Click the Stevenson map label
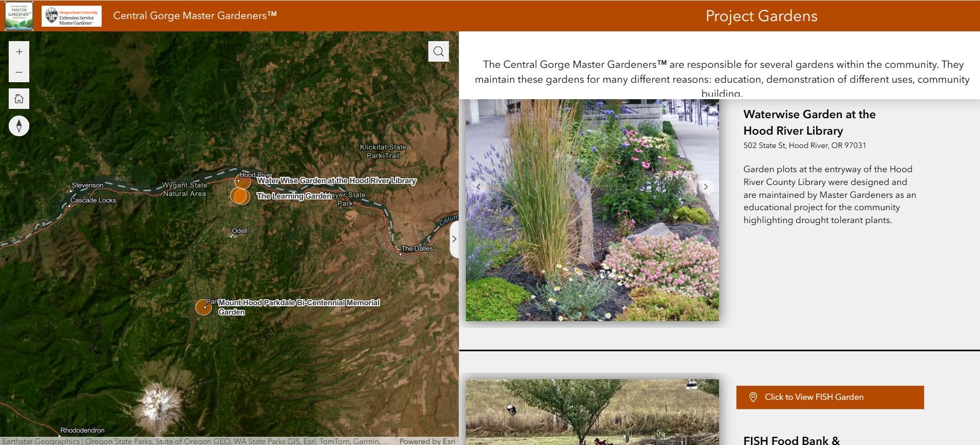This screenshot has width=980, height=445. (x=87, y=186)
